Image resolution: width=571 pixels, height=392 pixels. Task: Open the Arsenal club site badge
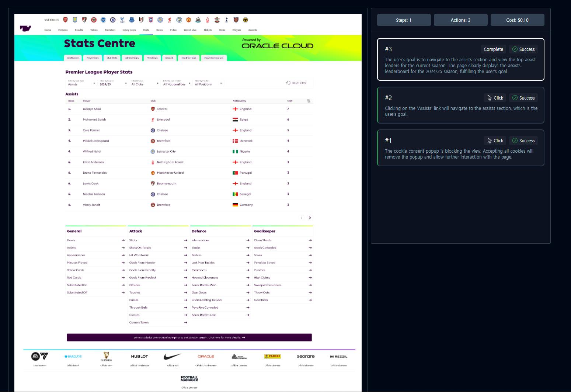point(65,20)
